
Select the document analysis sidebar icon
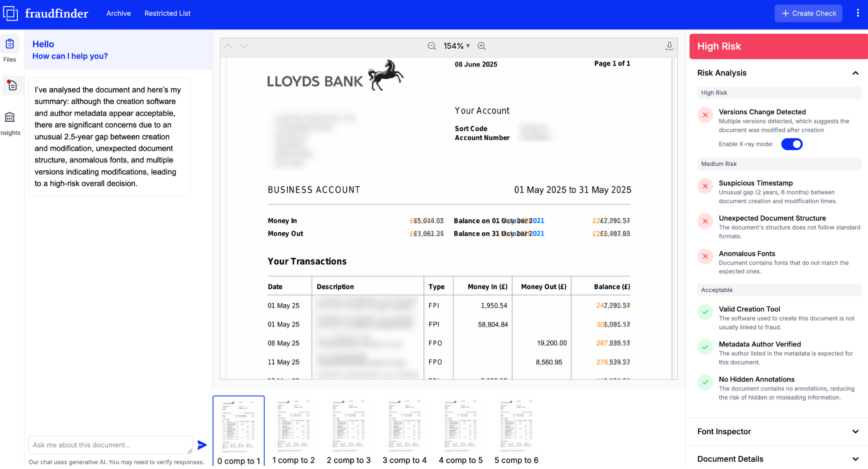(x=12, y=85)
